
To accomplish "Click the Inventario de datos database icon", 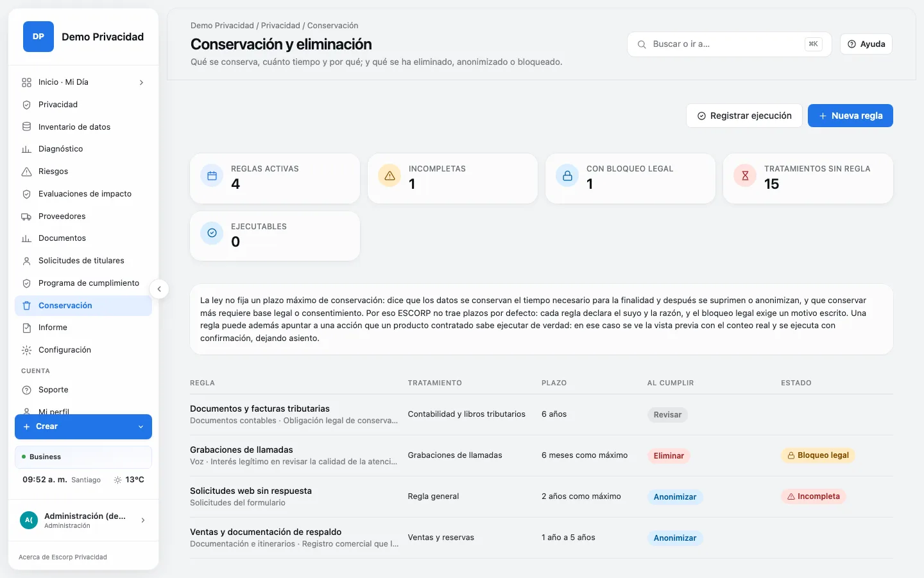I will pos(26,127).
